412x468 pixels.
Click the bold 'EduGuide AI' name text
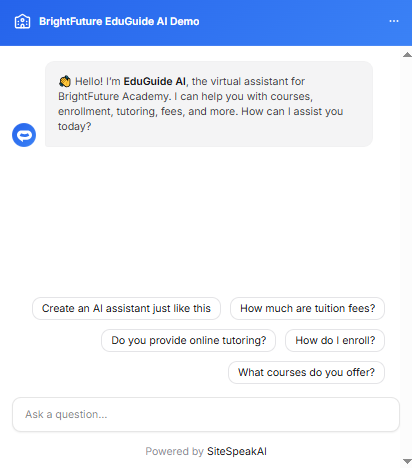pyautogui.click(x=155, y=81)
